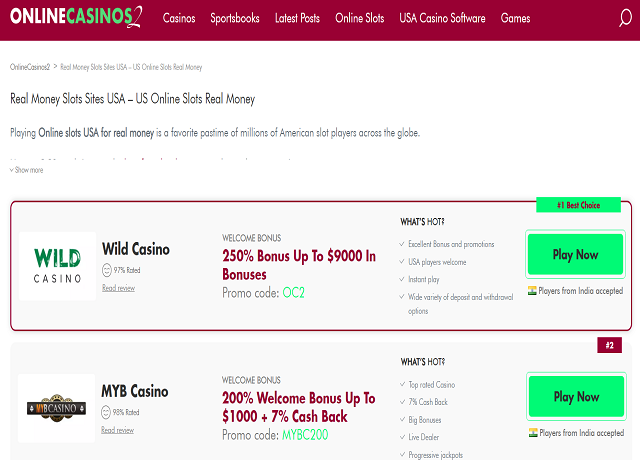Click the MYB Casino 98% rating smiley icon
The height and width of the screenshot is (460, 640).
pyautogui.click(x=107, y=412)
